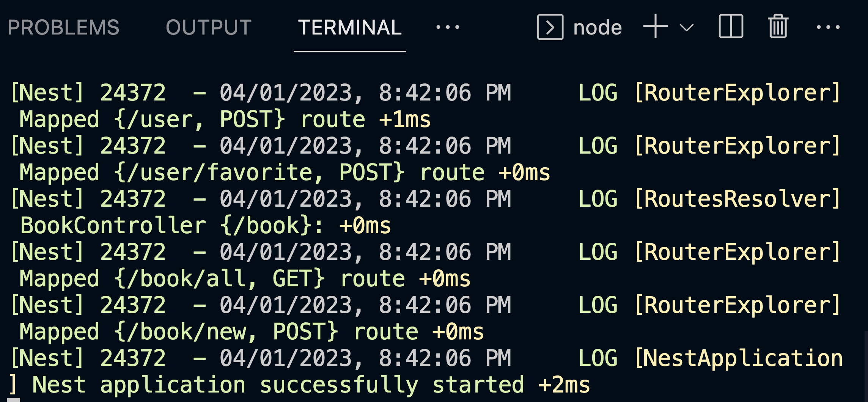Screen dimensions: 868x402
Task: Select the node terminal label
Action: [x=598, y=28]
